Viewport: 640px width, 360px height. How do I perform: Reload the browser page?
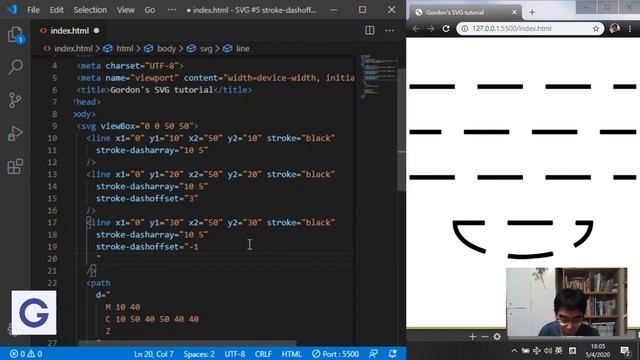click(x=446, y=29)
